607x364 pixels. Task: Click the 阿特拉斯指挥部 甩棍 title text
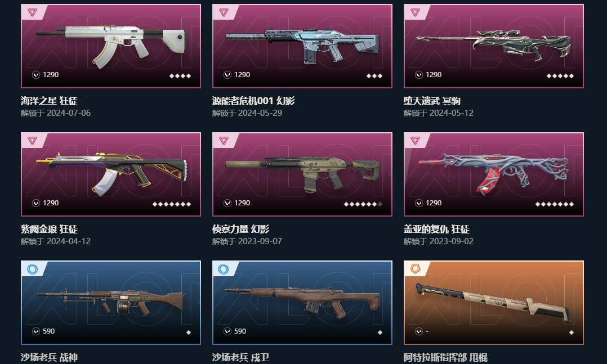click(x=445, y=357)
